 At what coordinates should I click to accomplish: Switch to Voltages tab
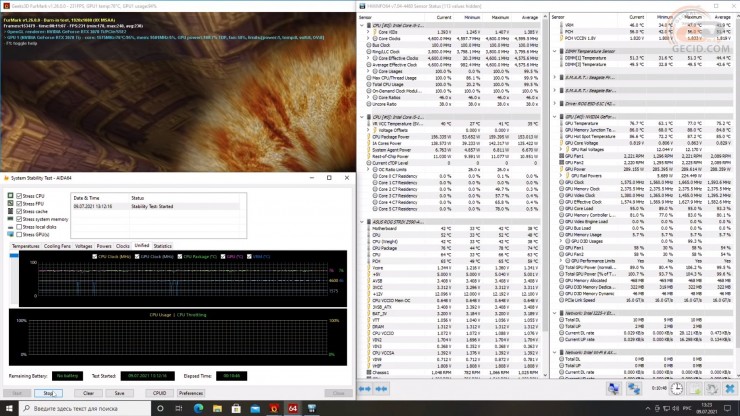[84, 246]
